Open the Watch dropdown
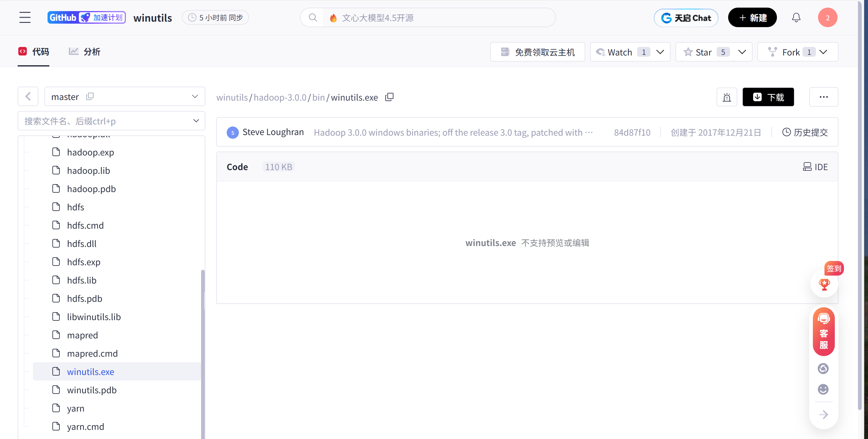Image resolution: width=868 pixels, height=439 pixels. 660,52
